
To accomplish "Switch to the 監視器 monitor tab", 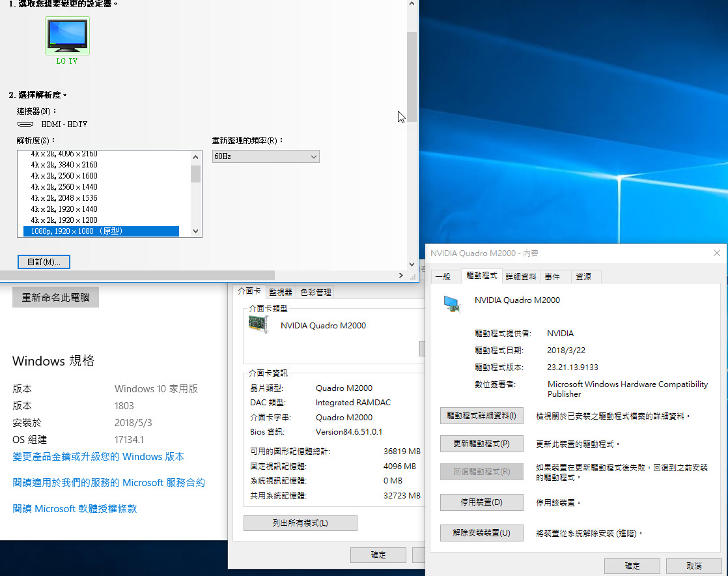I will tap(281, 292).
